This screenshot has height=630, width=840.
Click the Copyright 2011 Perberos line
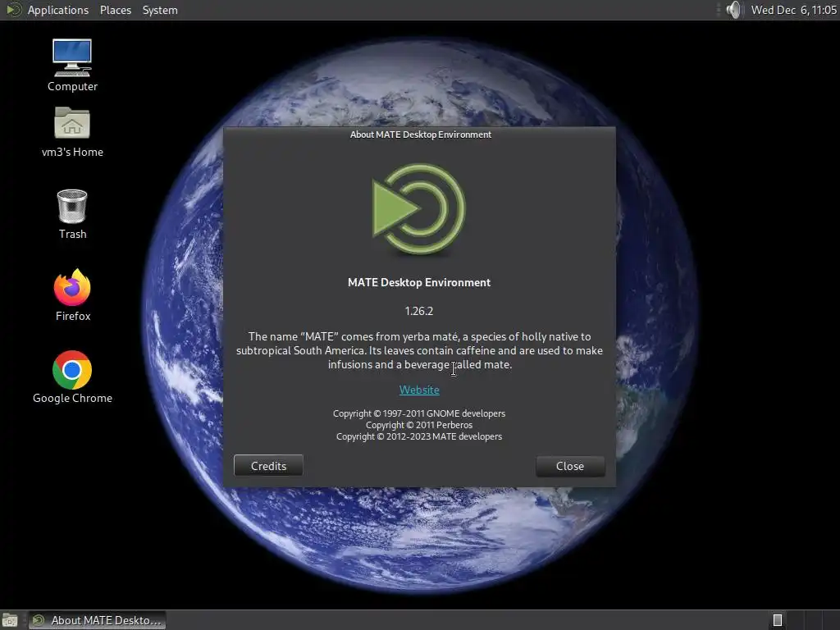(x=419, y=425)
